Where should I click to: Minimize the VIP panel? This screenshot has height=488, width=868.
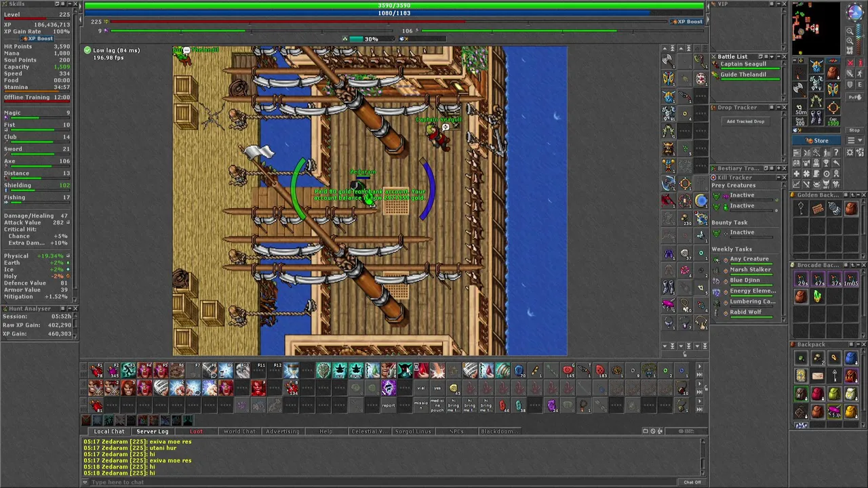pyautogui.click(x=778, y=3)
